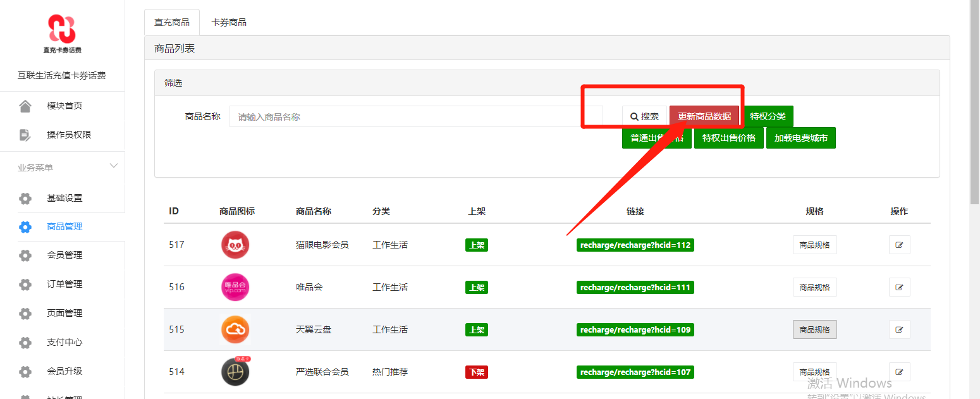Viewport: 980px width, 399px height.
Task: Click the 普通出售价格 button
Action: click(657, 138)
